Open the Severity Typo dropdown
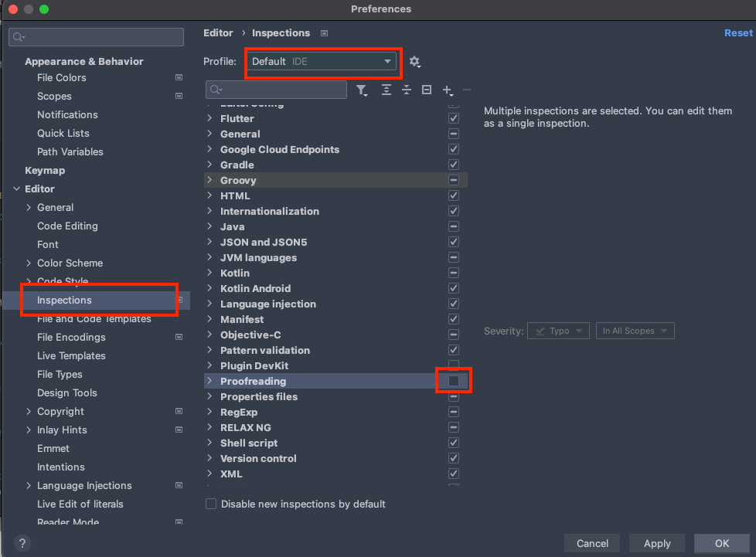 click(x=558, y=331)
